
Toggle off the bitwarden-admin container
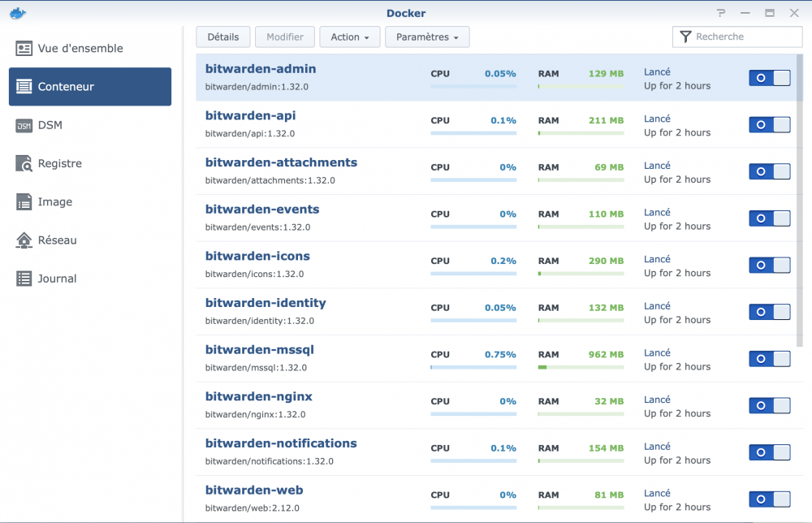click(769, 78)
